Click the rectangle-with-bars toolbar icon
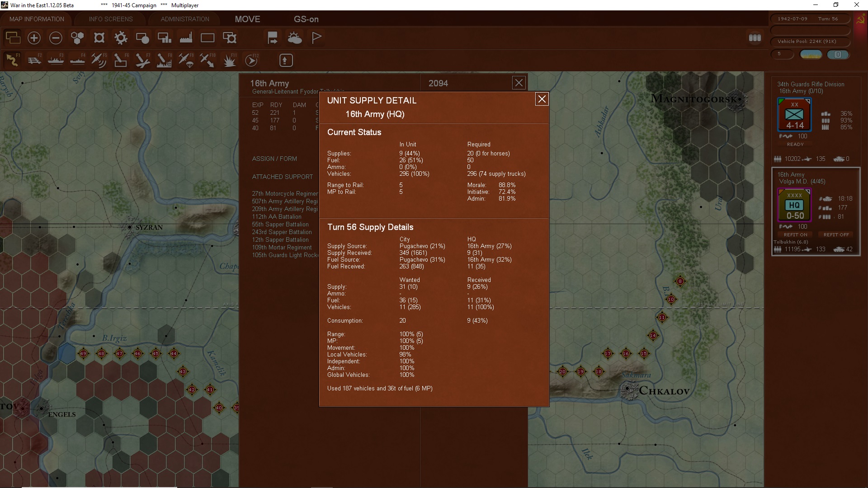The image size is (868, 488). (x=164, y=38)
